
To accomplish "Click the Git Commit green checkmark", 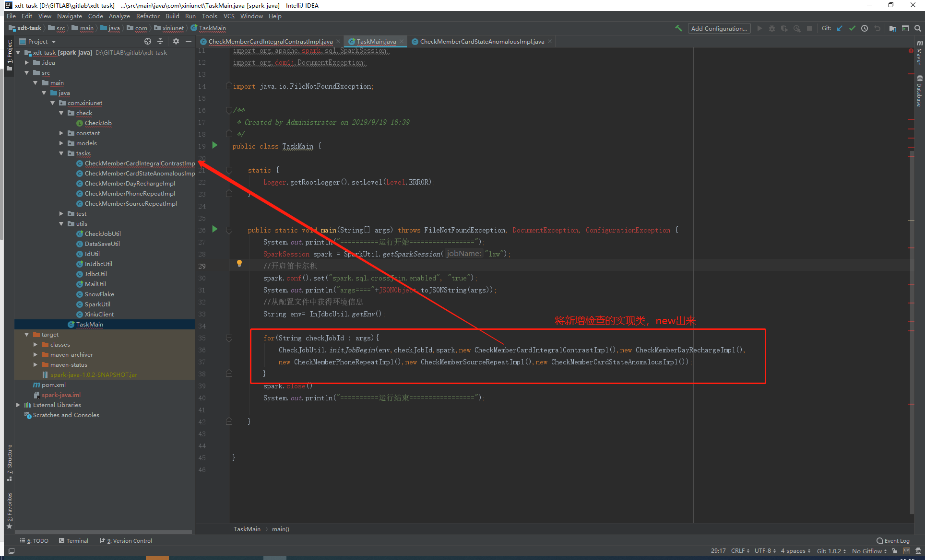I will pos(852,28).
